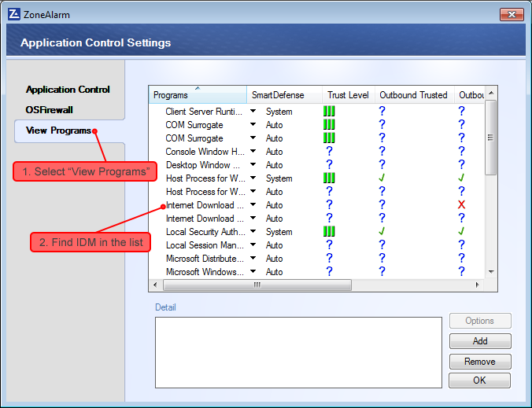Click the Add button
This screenshot has width=532, height=408.
(480, 341)
